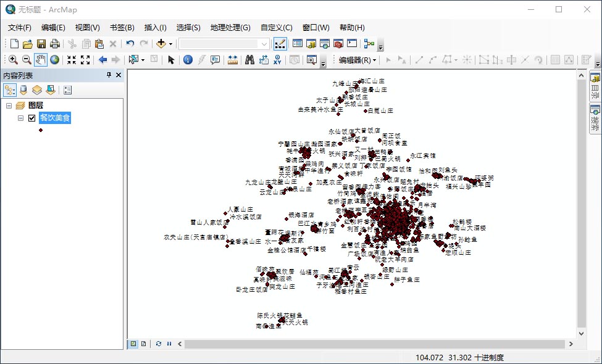Screen dimensions: 602x364
Task: Open the 地理处理(G) menu
Action: [230, 28]
